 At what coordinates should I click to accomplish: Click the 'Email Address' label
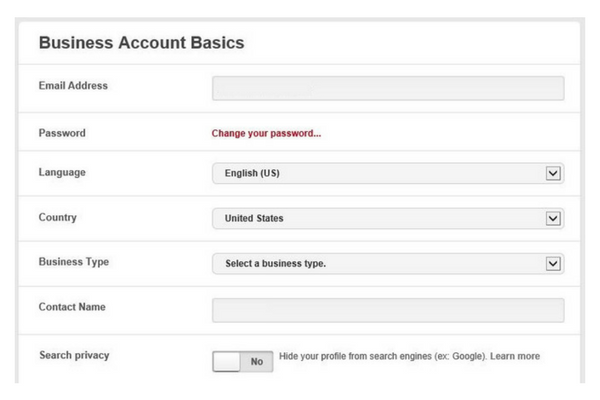point(73,86)
